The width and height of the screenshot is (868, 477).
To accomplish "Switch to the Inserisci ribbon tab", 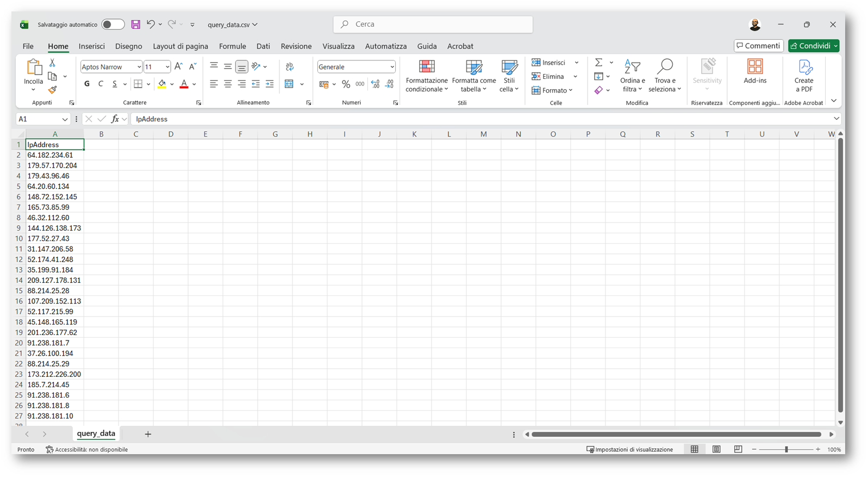I will pyautogui.click(x=91, y=46).
